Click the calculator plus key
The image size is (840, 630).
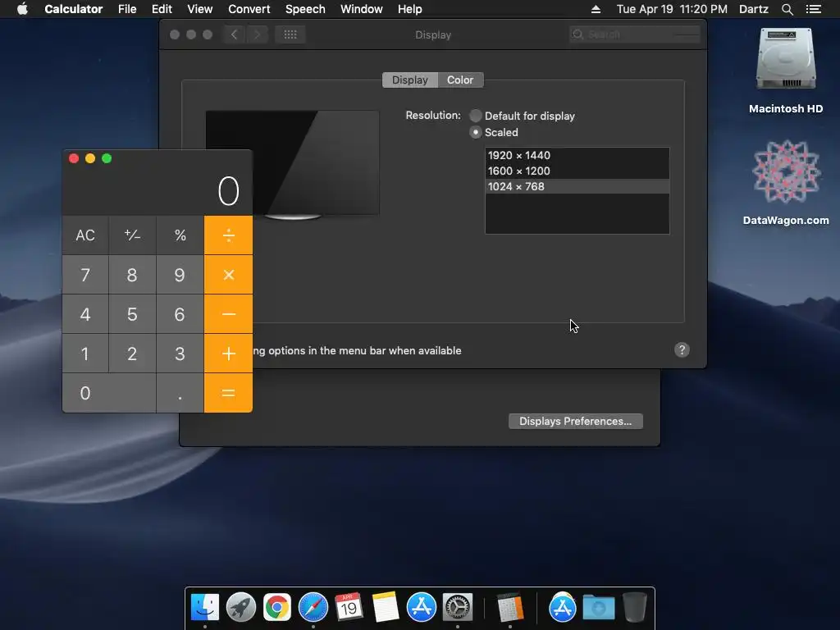pos(228,354)
